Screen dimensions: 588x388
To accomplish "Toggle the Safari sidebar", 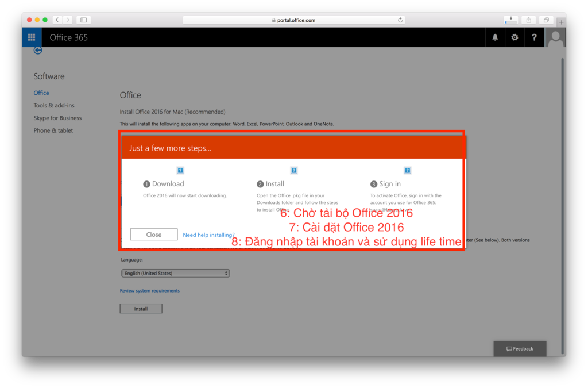I will point(83,20).
